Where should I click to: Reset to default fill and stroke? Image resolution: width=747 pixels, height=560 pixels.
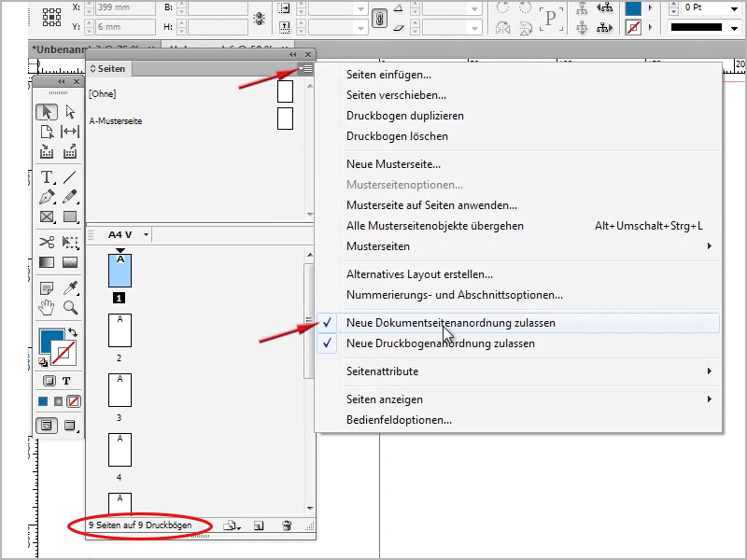(43, 362)
